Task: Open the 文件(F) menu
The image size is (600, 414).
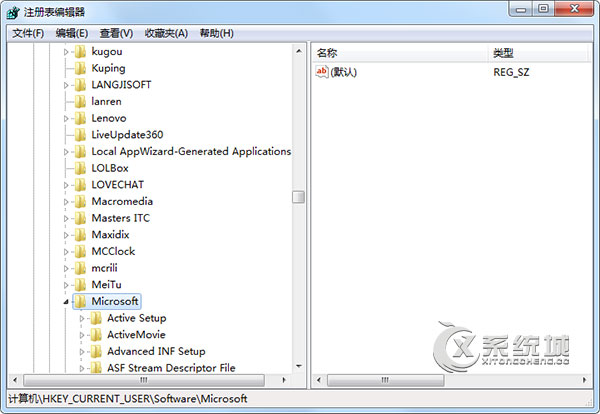Action: click(x=28, y=33)
